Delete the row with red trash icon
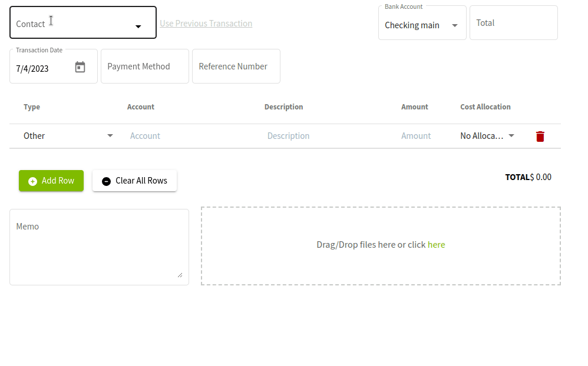Screen dimensions: 588x366 pyautogui.click(x=540, y=137)
